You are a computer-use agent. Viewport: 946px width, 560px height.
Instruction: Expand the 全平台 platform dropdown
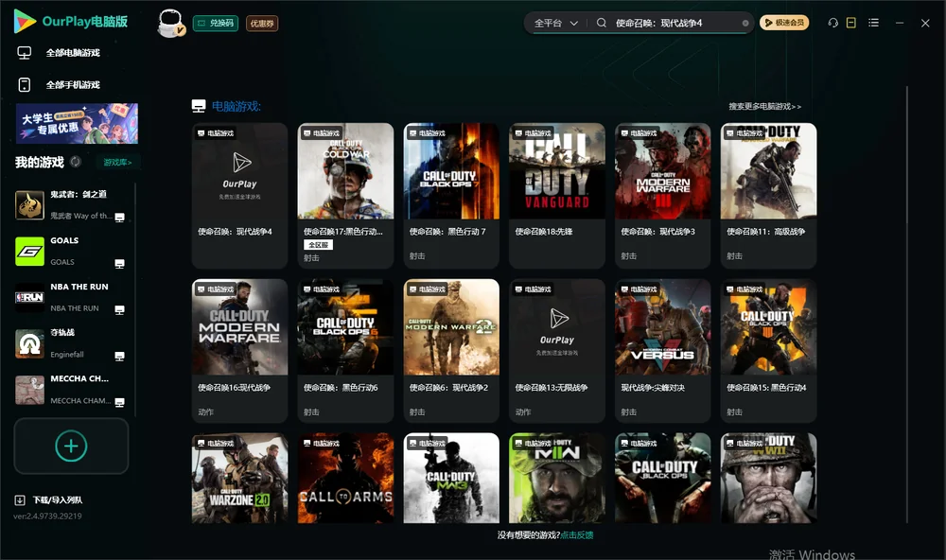click(x=555, y=23)
